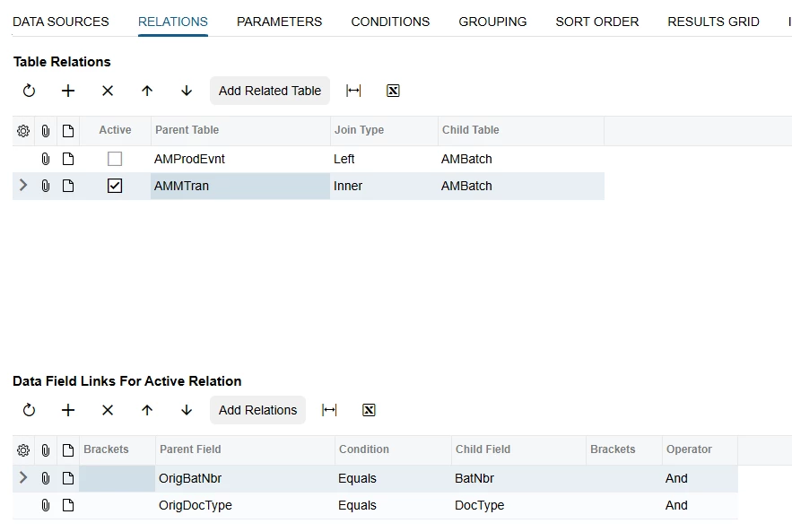Add a new row in Table Relations
792x532 pixels.
pos(68,91)
